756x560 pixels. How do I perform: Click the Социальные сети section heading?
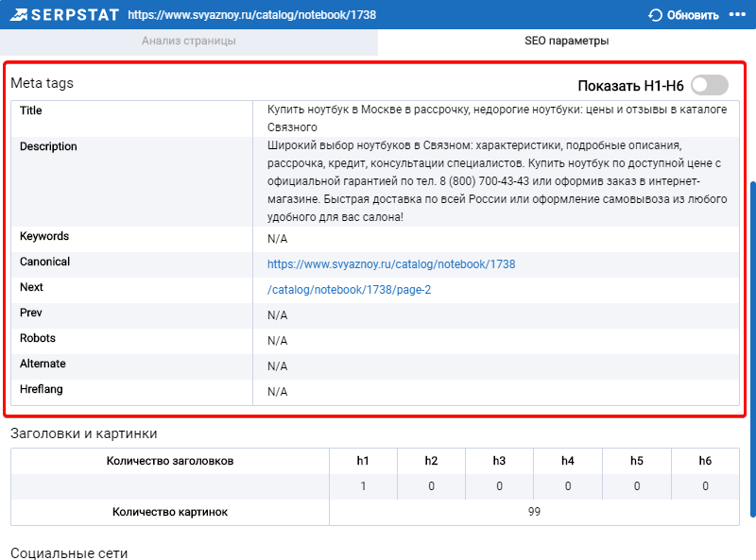click(x=69, y=553)
